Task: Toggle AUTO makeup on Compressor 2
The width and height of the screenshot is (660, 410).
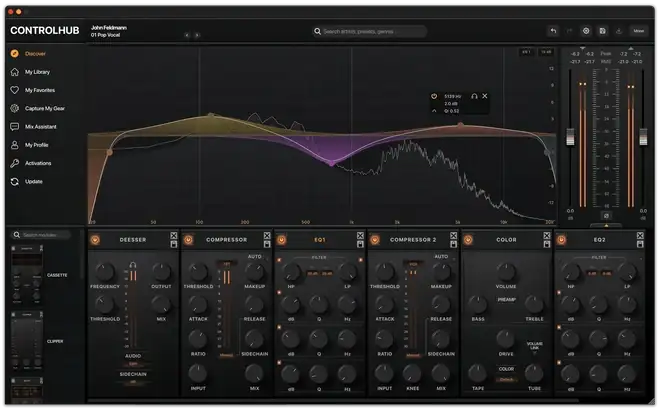Action: pyautogui.click(x=441, y=256)
